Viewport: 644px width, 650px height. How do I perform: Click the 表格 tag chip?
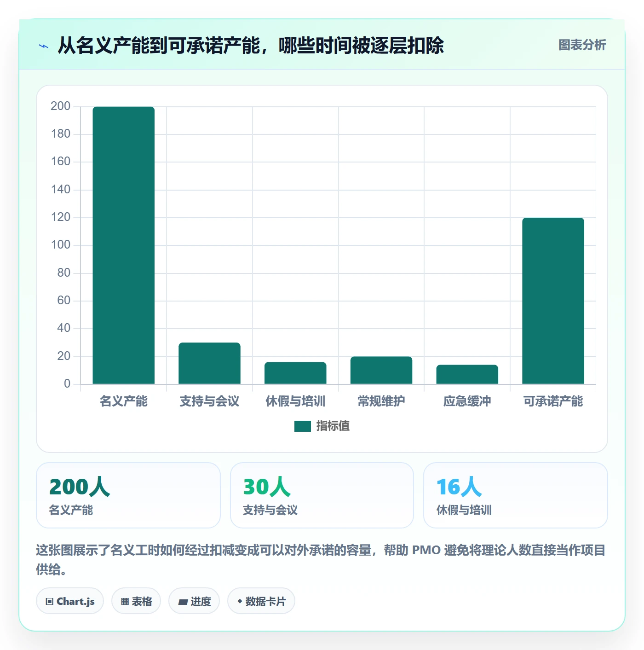[x=136, y=601]
